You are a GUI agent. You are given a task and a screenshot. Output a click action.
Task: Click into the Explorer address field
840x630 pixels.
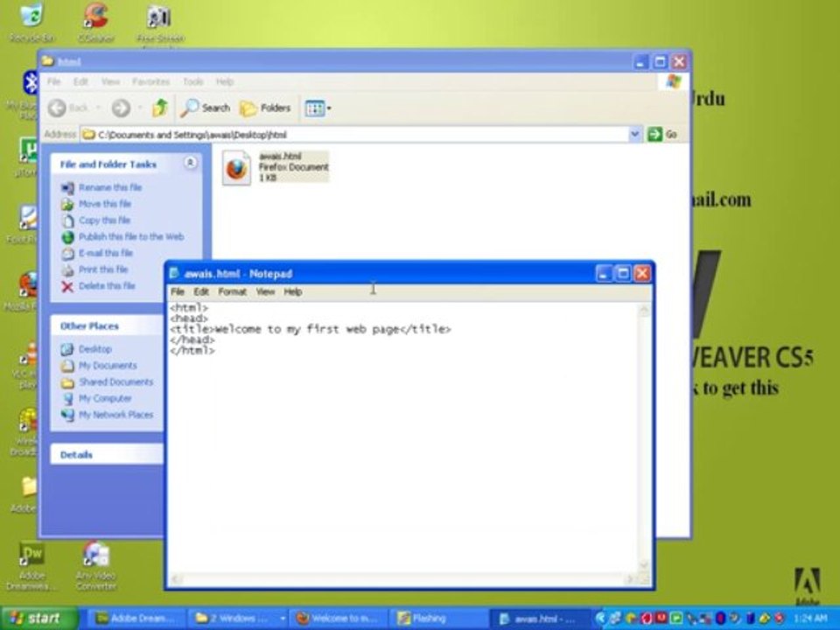pos(355,135)
